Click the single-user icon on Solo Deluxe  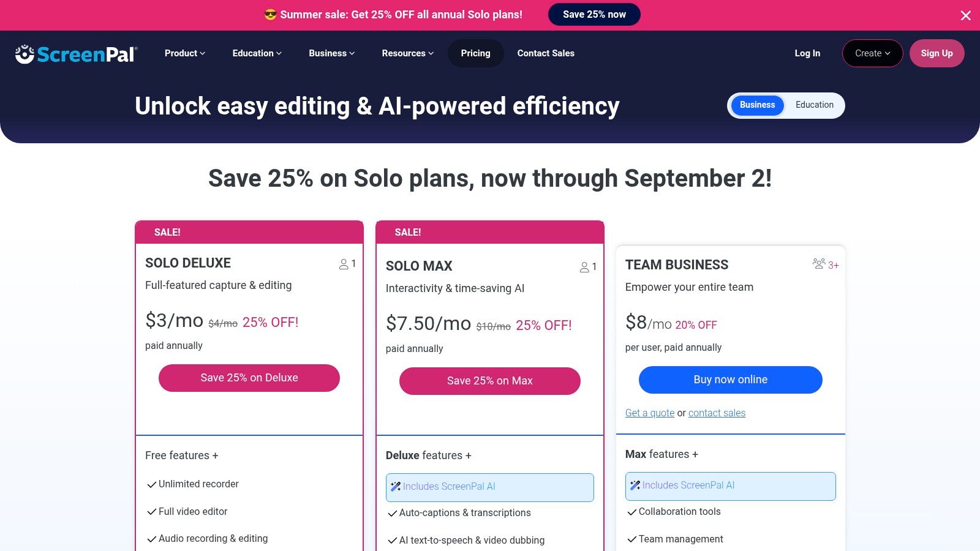344,264
